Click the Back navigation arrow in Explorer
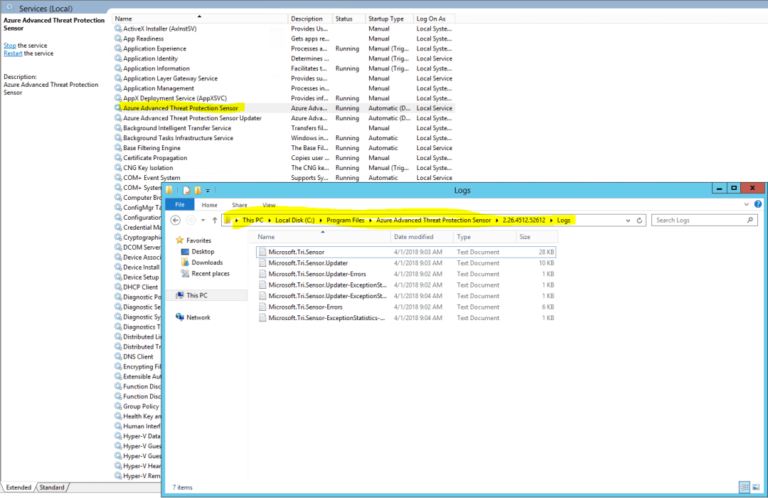Viewport: 768px width, 498px height. 175,219
